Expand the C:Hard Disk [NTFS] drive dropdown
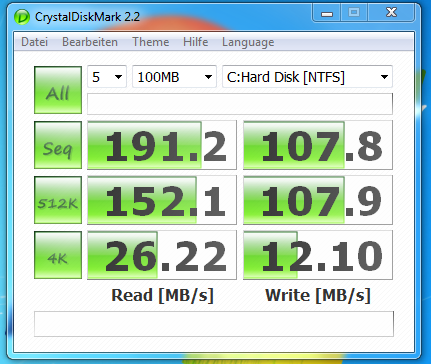 click(x=307, y=77)
